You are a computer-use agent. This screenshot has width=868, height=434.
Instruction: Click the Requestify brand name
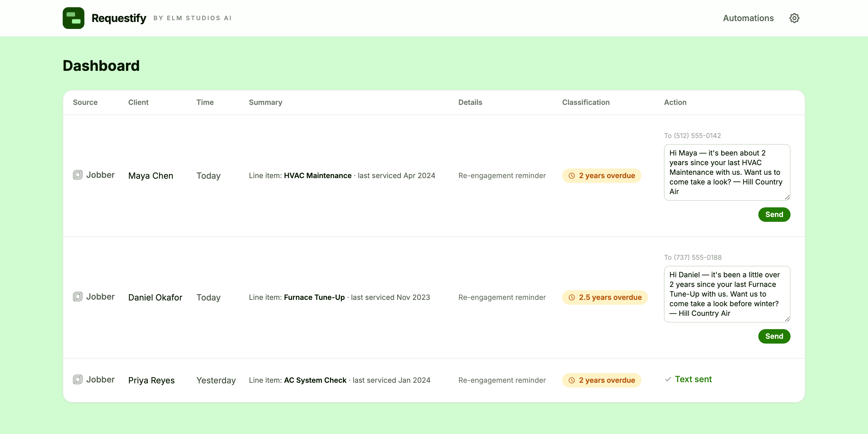pos(119,18)
